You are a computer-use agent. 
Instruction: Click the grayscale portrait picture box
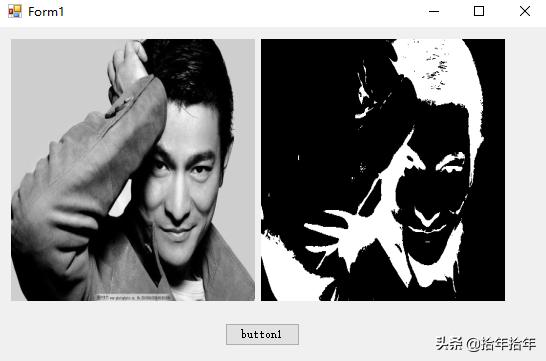(x=133, y=170)
